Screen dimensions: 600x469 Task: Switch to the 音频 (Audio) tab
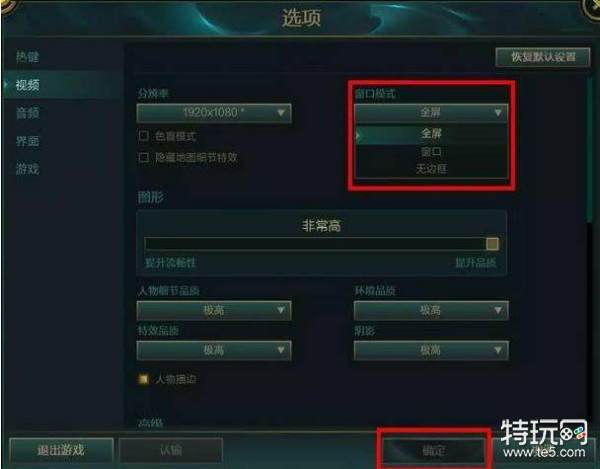point(28,113)
